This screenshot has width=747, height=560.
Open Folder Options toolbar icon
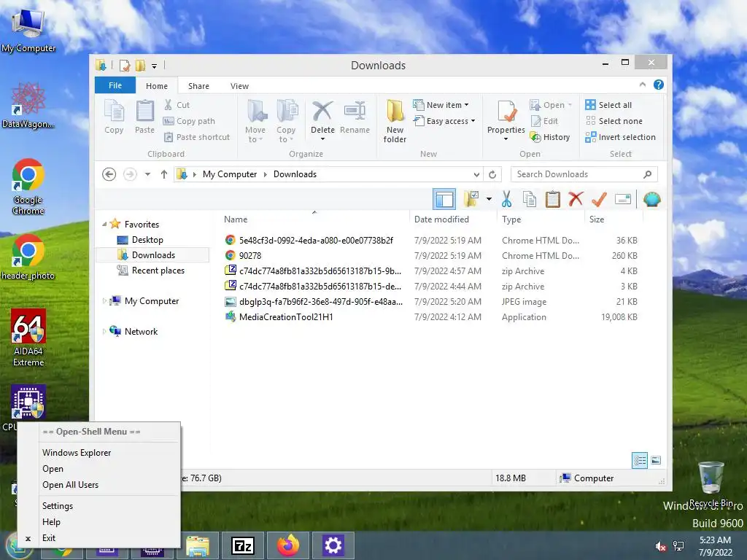pyautogui.click(x=471, y=198)
